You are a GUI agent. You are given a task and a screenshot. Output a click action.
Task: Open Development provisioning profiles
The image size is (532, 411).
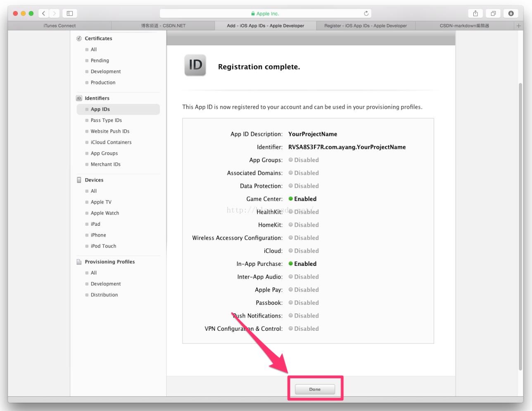click(x=106, y=284)
